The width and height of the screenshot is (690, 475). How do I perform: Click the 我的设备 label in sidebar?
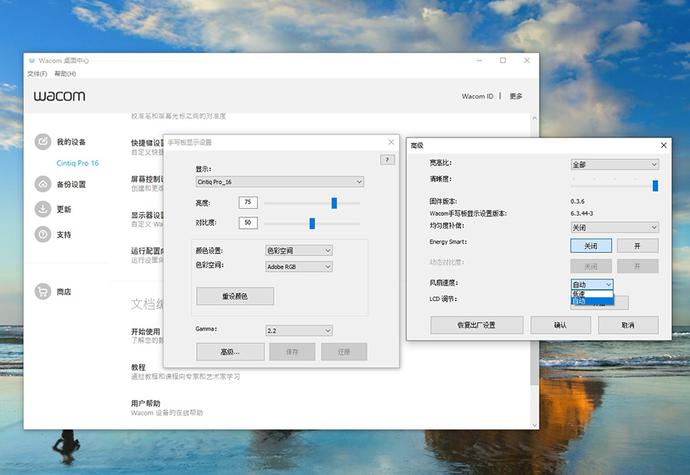(71, 142)
